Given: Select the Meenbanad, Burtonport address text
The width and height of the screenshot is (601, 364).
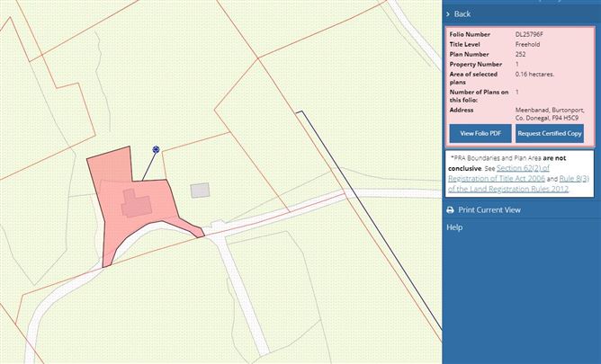Looking at the screenshot, I should click(x=550, y=114).
